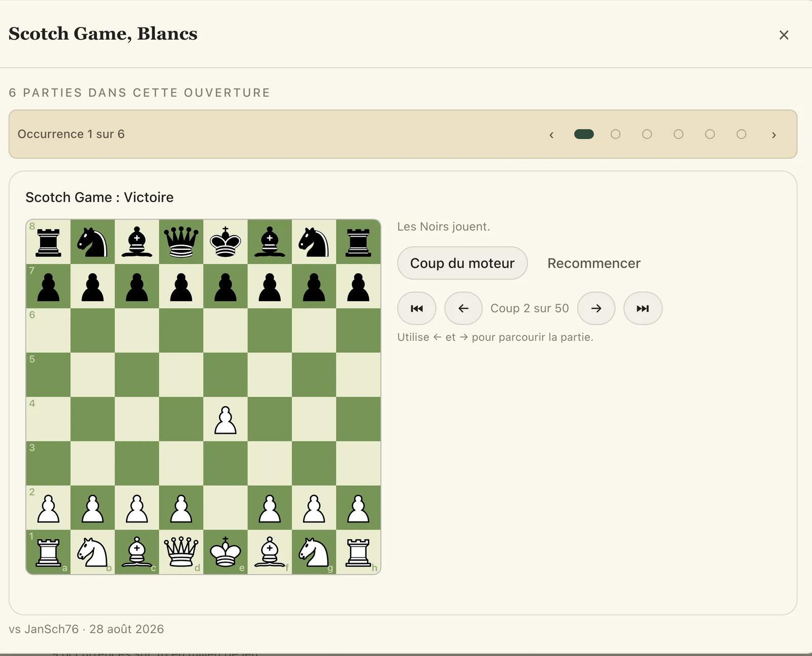Select the black pawn on e7
This screenshot has width=812, height=656.
tap(225, 286)
